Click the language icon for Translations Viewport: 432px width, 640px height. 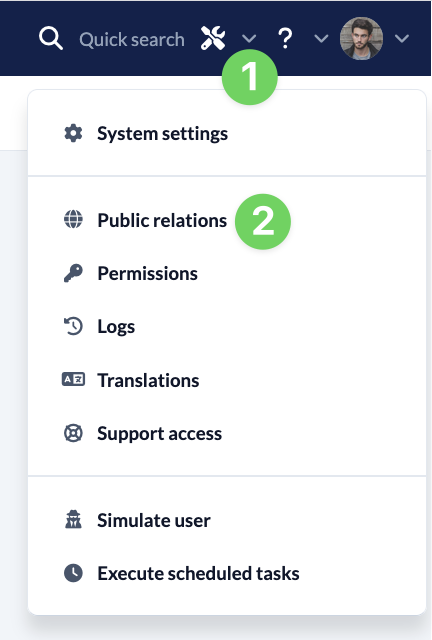point(73,380)
